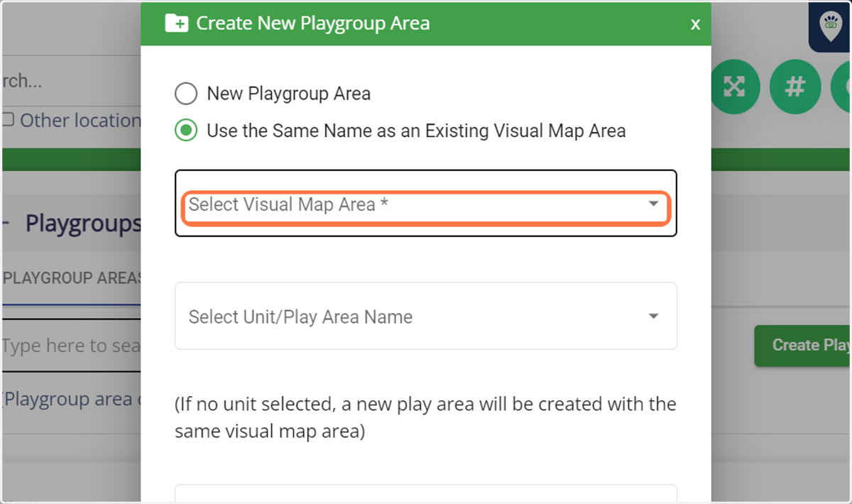Click the folder-plus icon in dialog header
The width and height of the screenshot is (852, 504).
point(177,23)
